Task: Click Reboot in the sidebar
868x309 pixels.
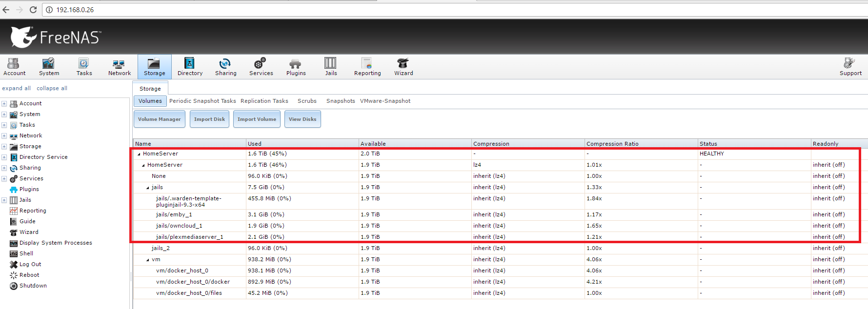Action: click(29, 275)
